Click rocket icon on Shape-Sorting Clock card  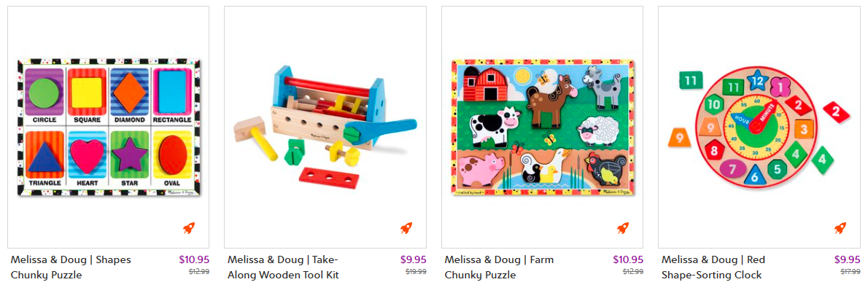(840, 228)
